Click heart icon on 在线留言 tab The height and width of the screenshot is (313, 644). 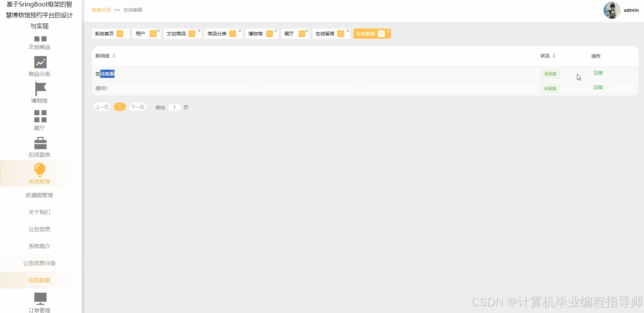point(341,34)
